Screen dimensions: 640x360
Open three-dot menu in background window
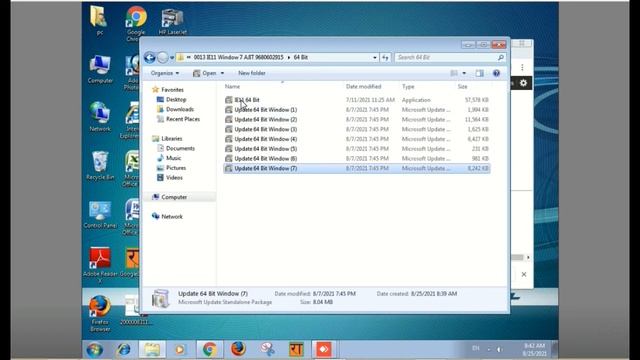[522, 67]
